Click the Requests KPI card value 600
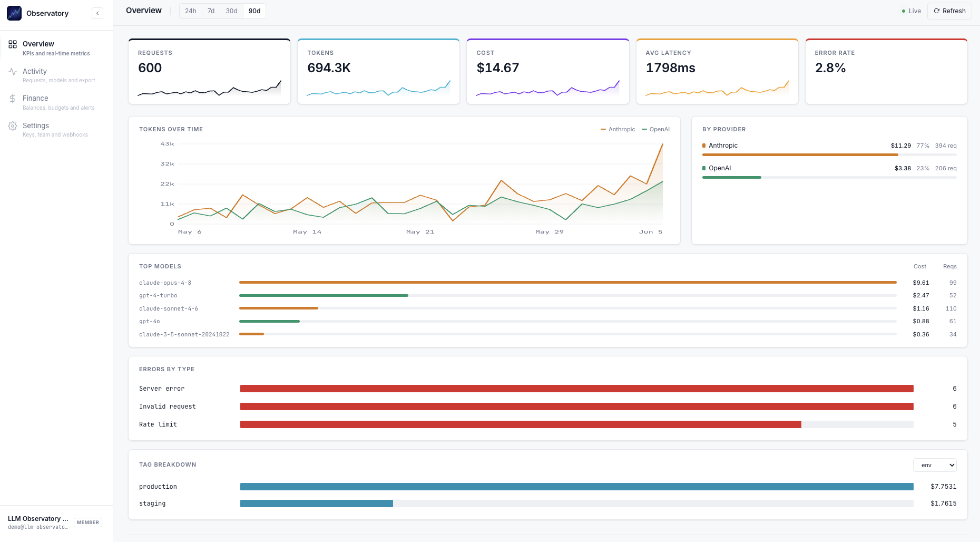This screenshot has width=980, height=542. pos(150,68)
